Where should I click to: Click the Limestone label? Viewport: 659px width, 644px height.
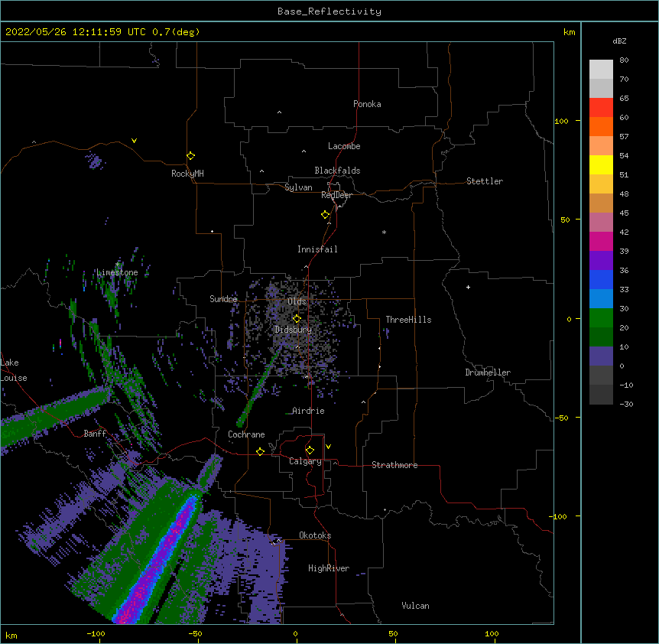pyautogui.click(x=117, y=272)
